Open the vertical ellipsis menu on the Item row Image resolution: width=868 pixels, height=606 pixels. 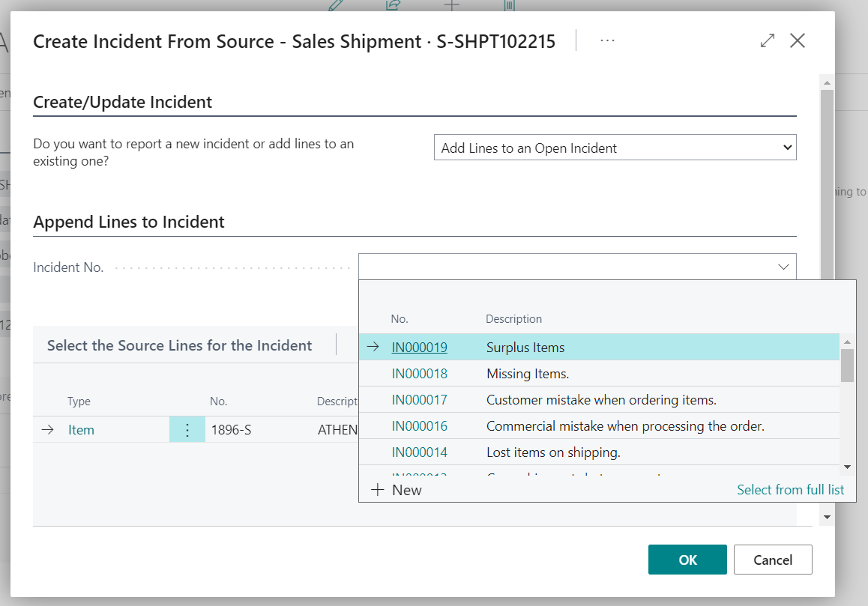tap(187, 429)
